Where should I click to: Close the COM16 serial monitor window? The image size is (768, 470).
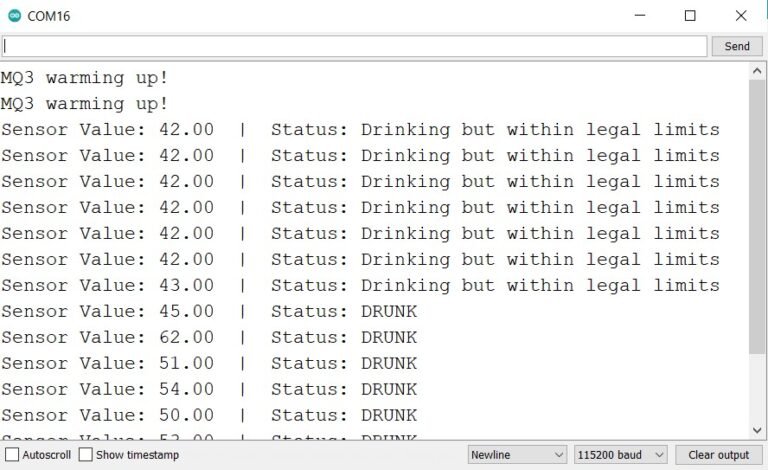point(741,16)
